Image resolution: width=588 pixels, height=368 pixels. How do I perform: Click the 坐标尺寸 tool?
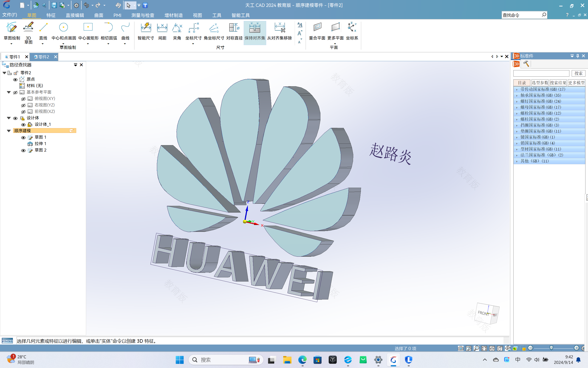coord(193,31)
